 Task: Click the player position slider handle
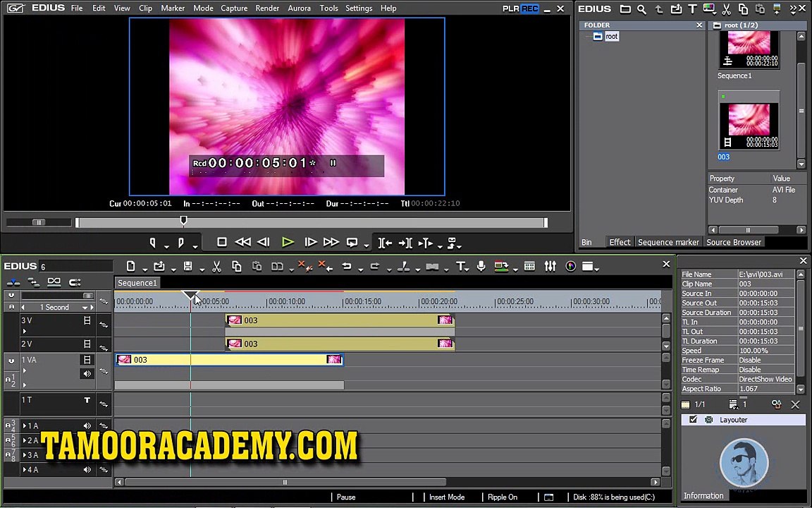coord(183,221)
